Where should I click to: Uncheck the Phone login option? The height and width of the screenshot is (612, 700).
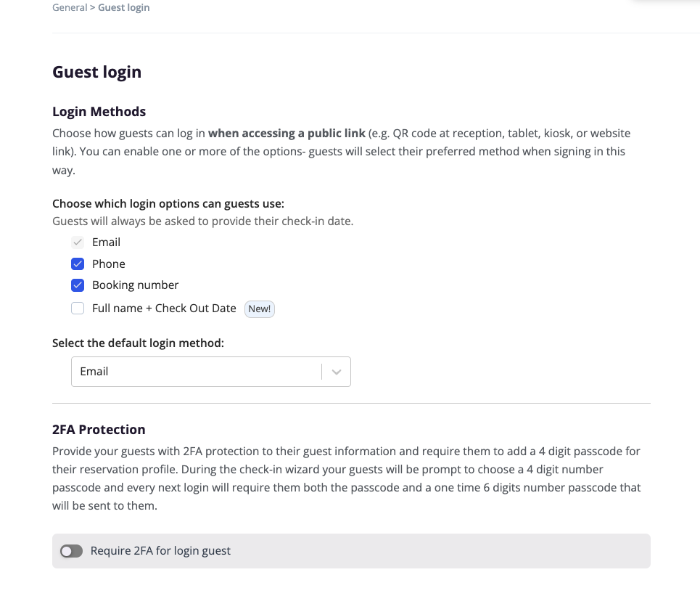point(78,264)
